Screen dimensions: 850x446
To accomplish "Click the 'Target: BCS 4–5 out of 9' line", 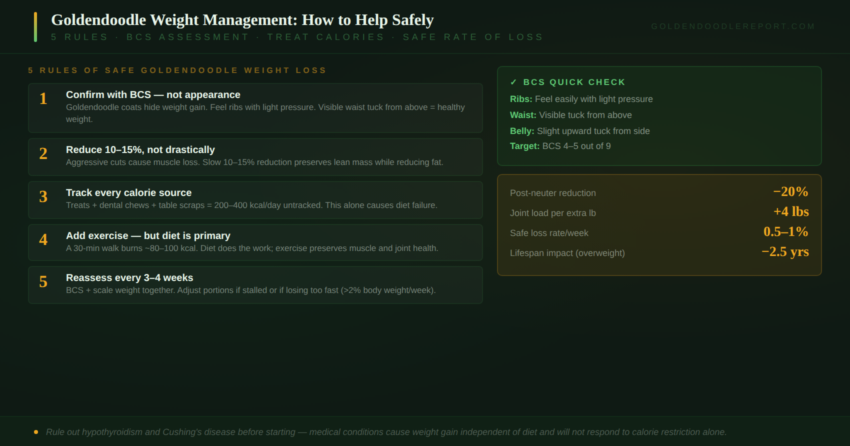I will tap(560, 146).
